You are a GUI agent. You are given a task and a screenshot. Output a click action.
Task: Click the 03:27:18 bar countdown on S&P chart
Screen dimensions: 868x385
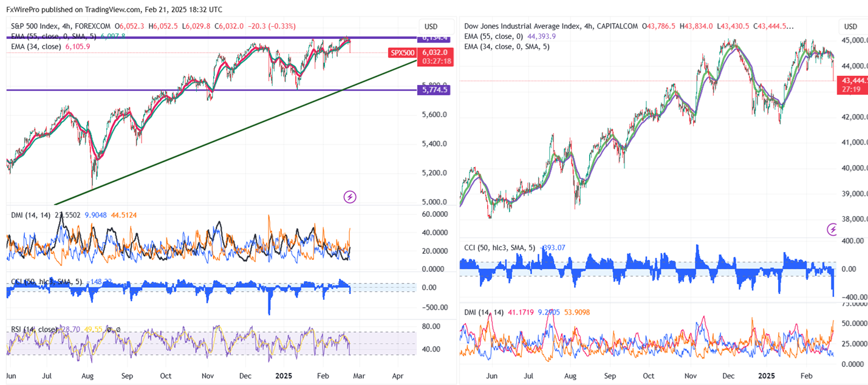pos(435,62)
